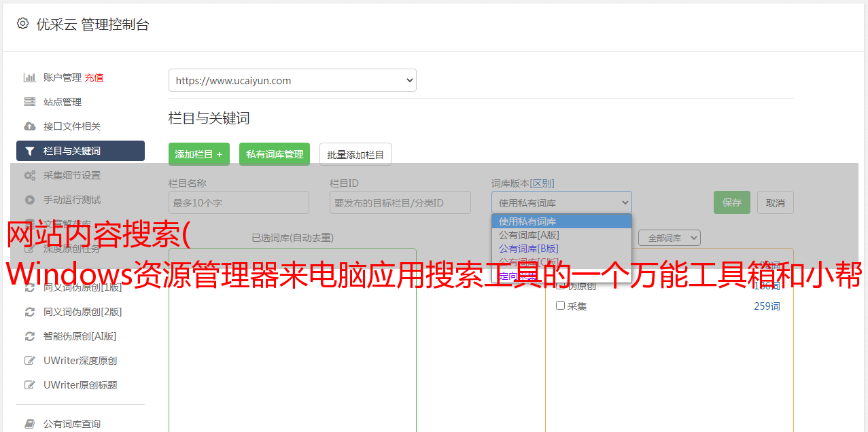Click the 添加栏目 + button
This screenshot has height=432, width=868.
click(199, 154)
